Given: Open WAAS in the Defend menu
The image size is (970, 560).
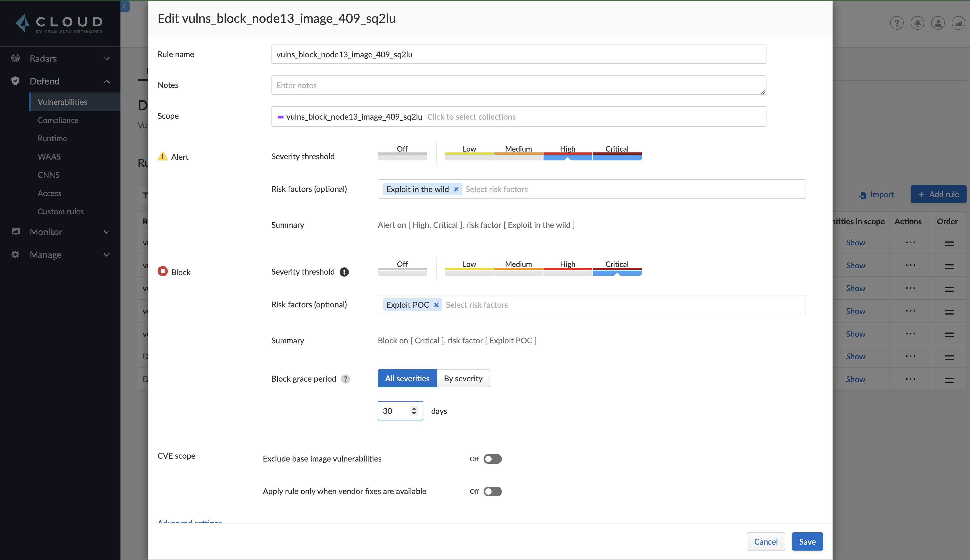Looking at the screenshot, I should tap(49, 156).
